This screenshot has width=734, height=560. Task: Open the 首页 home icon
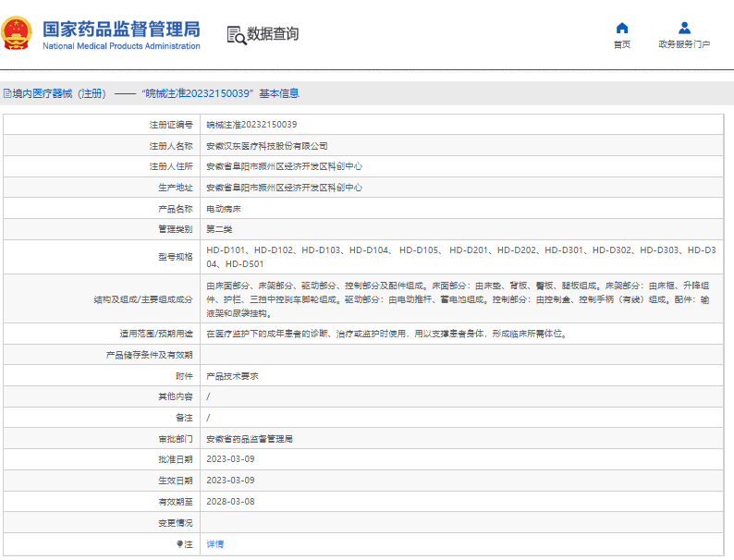click(x=621, y=28)
